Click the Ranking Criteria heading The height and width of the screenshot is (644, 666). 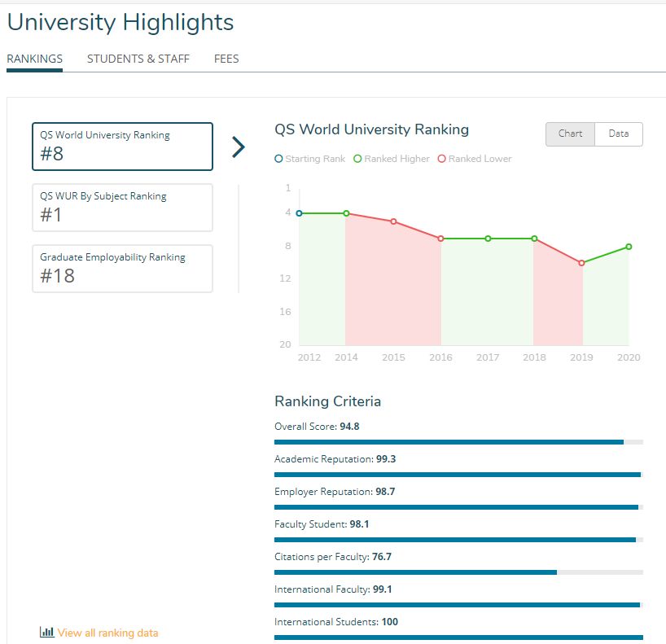328,401
